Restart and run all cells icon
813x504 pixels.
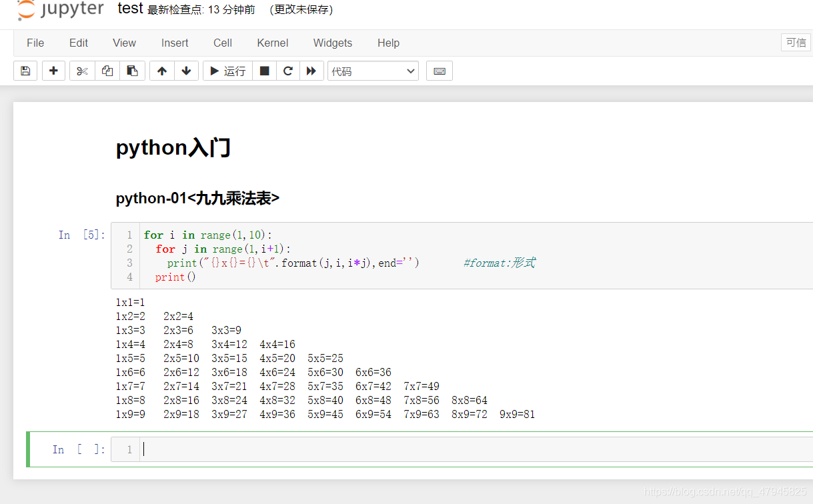click(311, 71)
